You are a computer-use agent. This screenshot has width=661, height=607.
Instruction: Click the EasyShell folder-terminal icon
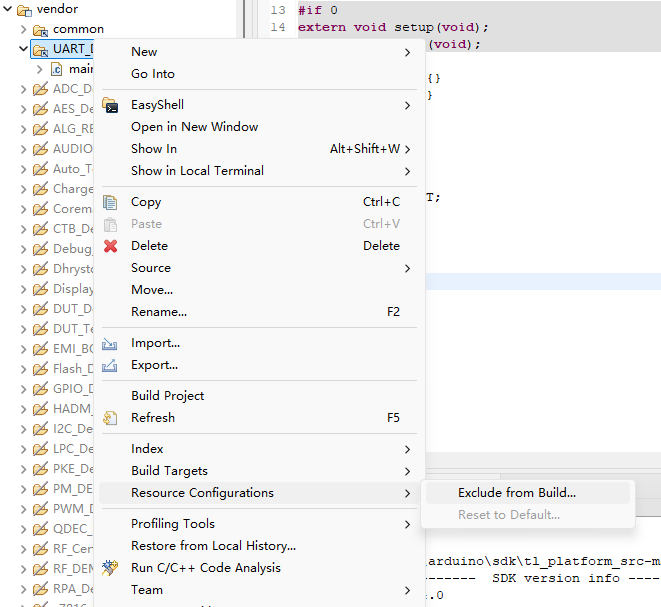(x=110, y=105)
